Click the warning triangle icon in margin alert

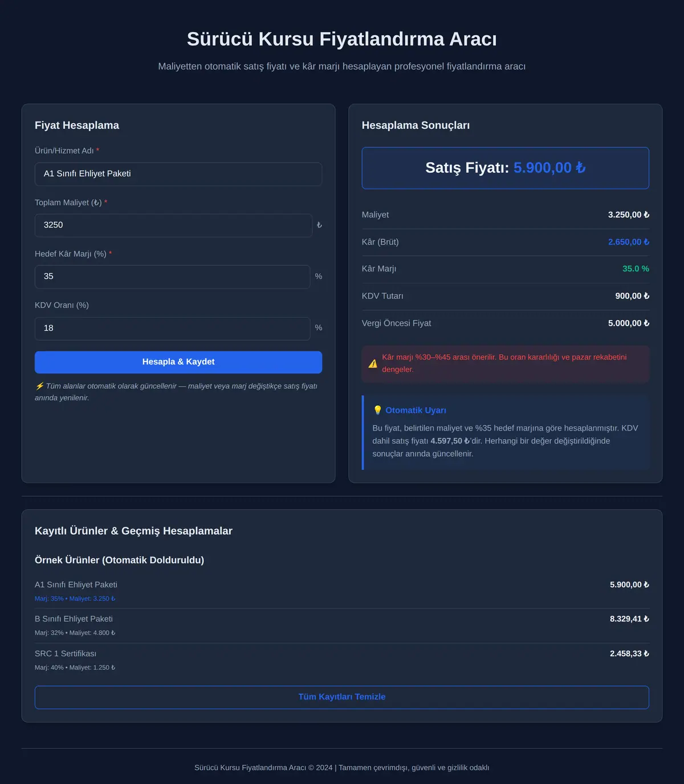(373, 364)
